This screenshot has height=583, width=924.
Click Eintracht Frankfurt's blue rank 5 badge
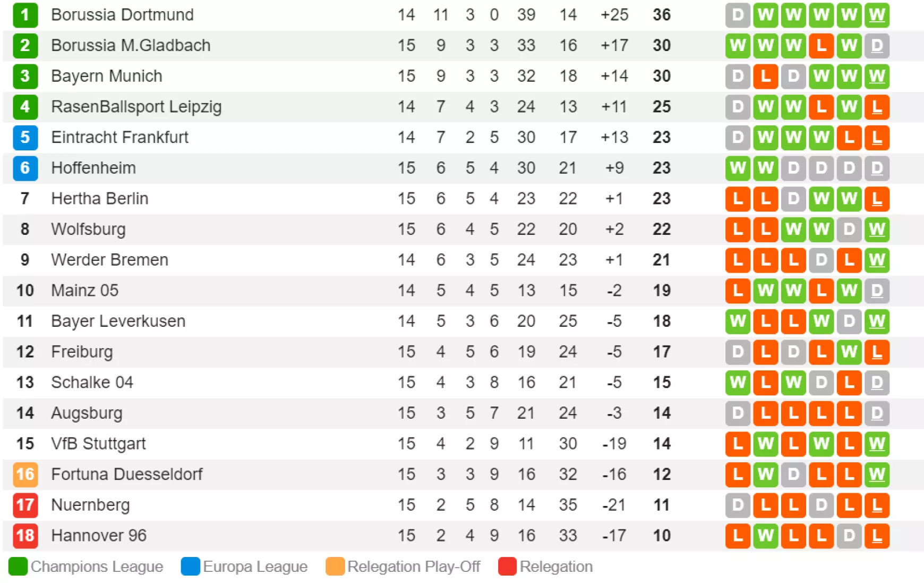pos(25,137)
